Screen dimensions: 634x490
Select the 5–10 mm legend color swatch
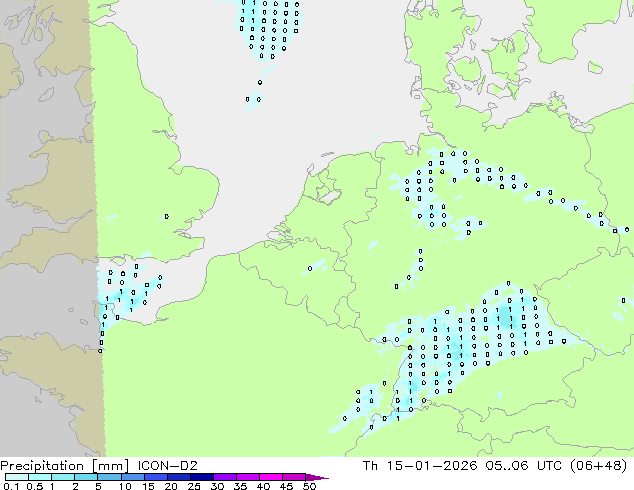click(109, 477)
